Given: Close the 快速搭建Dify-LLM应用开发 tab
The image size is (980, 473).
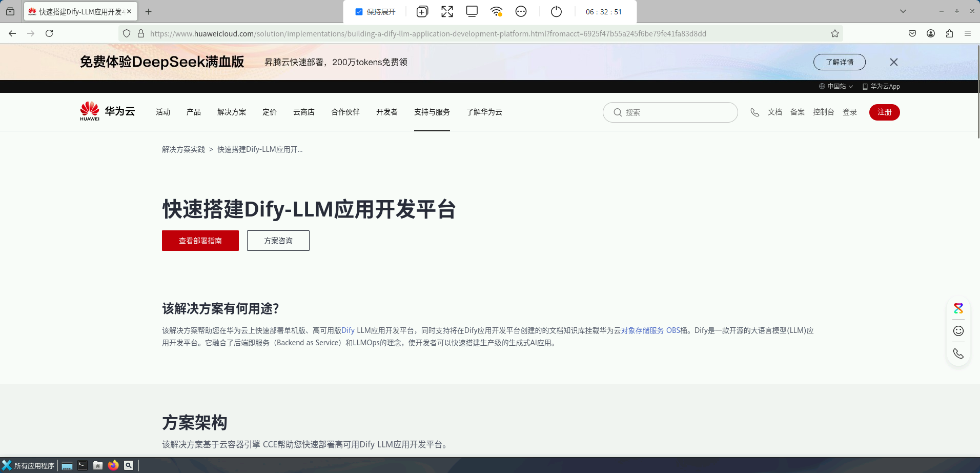Looking at the screenshot, I should click(129, 11).
